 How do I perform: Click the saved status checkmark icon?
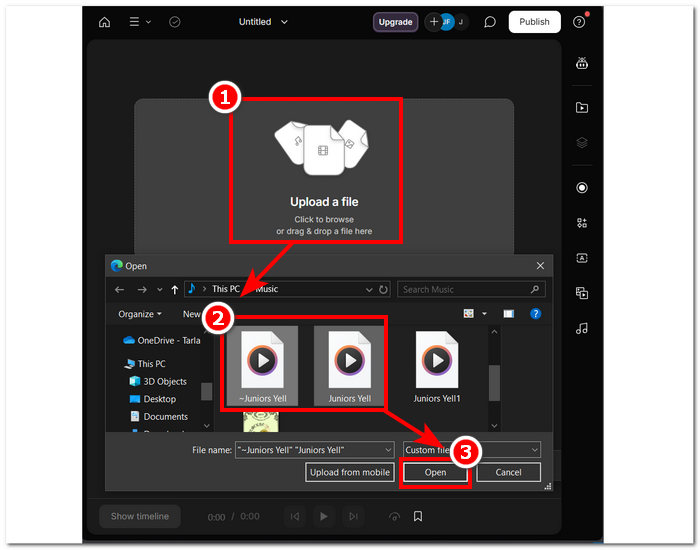[175, 22]
